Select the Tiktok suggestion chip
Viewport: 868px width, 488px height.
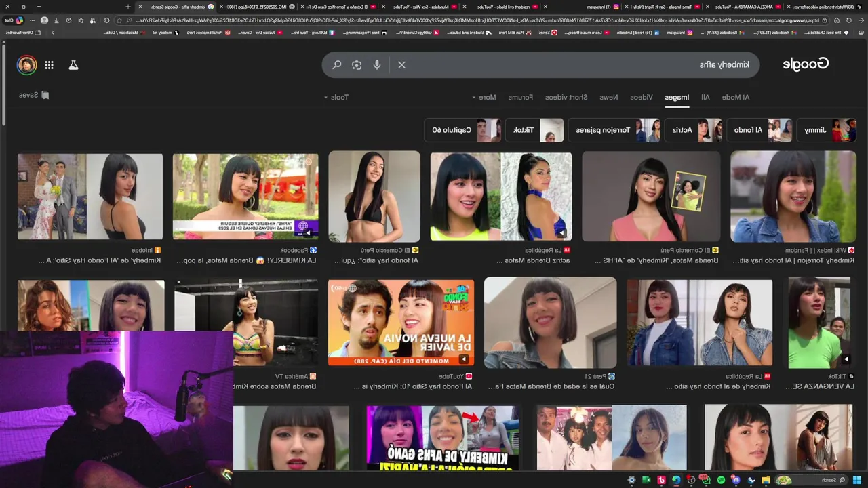pos(534,130)
